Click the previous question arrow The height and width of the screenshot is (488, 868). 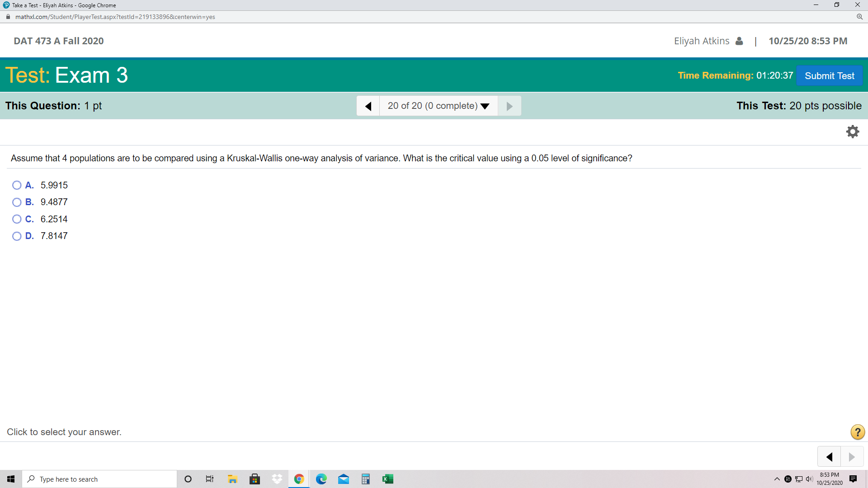(x=368, y=105)
